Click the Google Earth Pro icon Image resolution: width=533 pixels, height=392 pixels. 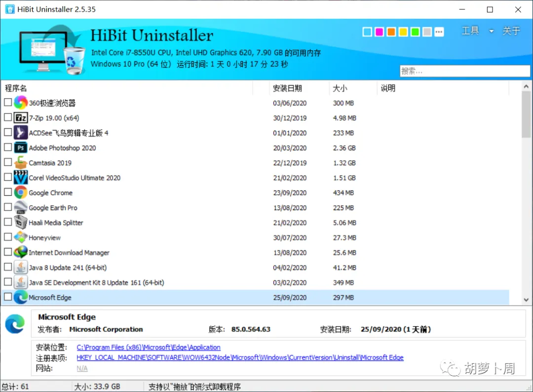click(20, 207)
